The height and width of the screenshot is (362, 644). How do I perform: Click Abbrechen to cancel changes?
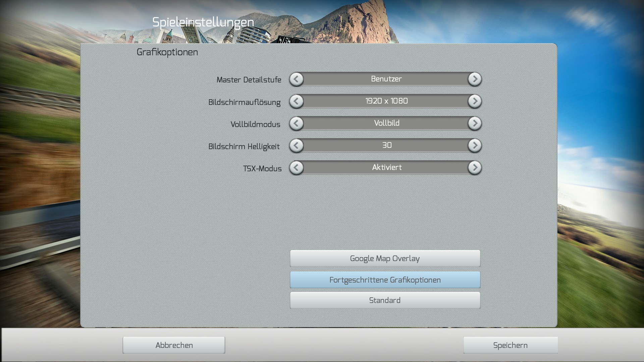pyautogui.click(x=174, y=345)
